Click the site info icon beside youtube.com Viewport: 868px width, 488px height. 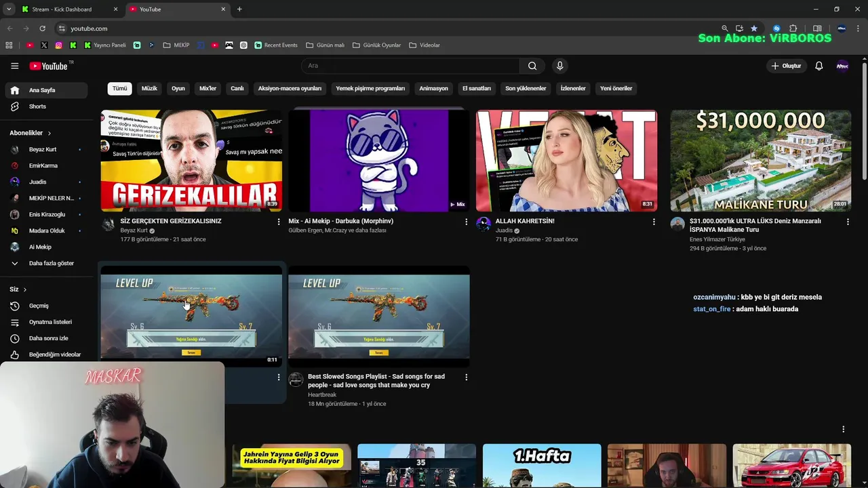pos(61,28)
